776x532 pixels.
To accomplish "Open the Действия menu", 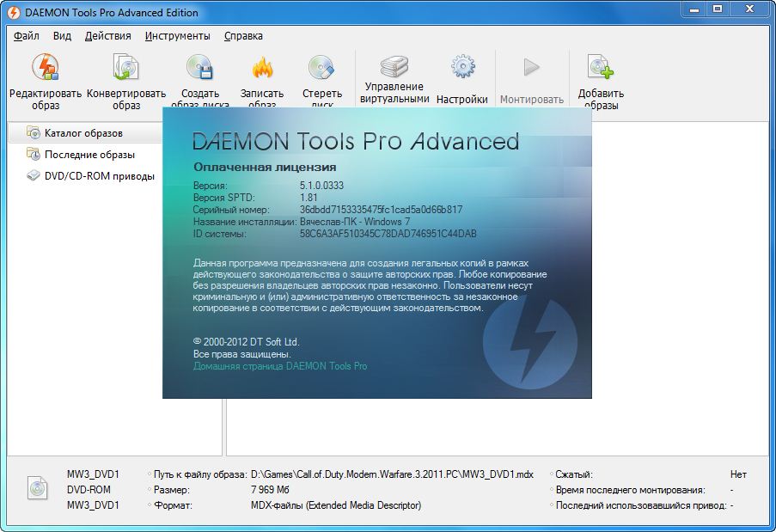I will coord(108,35).
